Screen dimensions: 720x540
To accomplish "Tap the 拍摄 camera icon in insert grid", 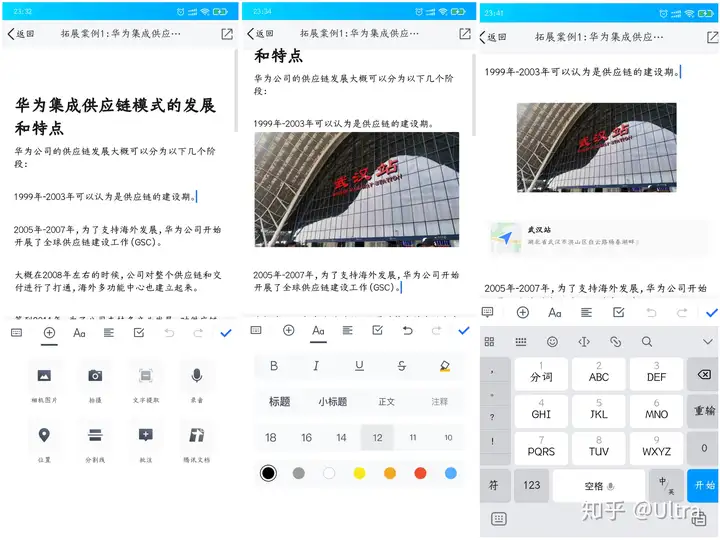I will click(95, 376).
